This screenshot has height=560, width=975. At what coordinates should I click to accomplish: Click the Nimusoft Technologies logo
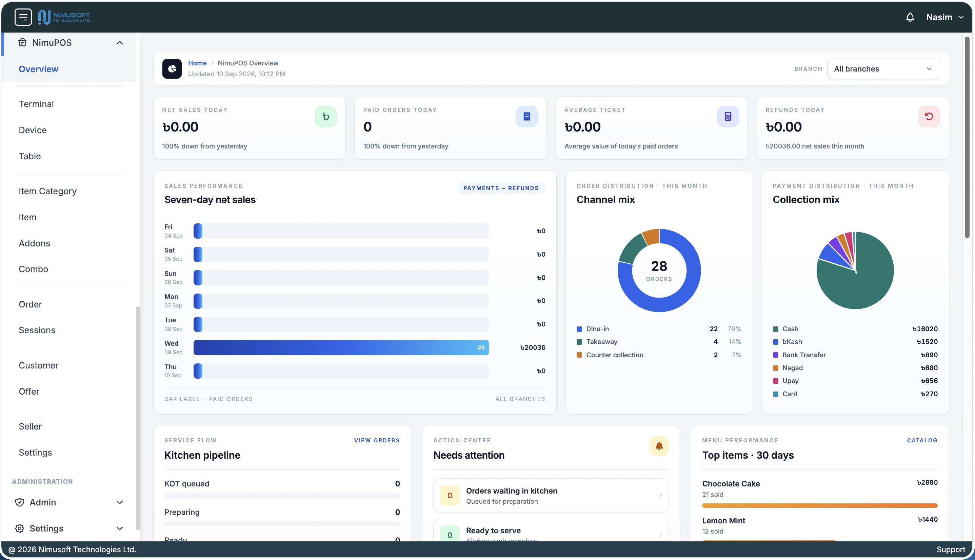click(x=64, y=17)
